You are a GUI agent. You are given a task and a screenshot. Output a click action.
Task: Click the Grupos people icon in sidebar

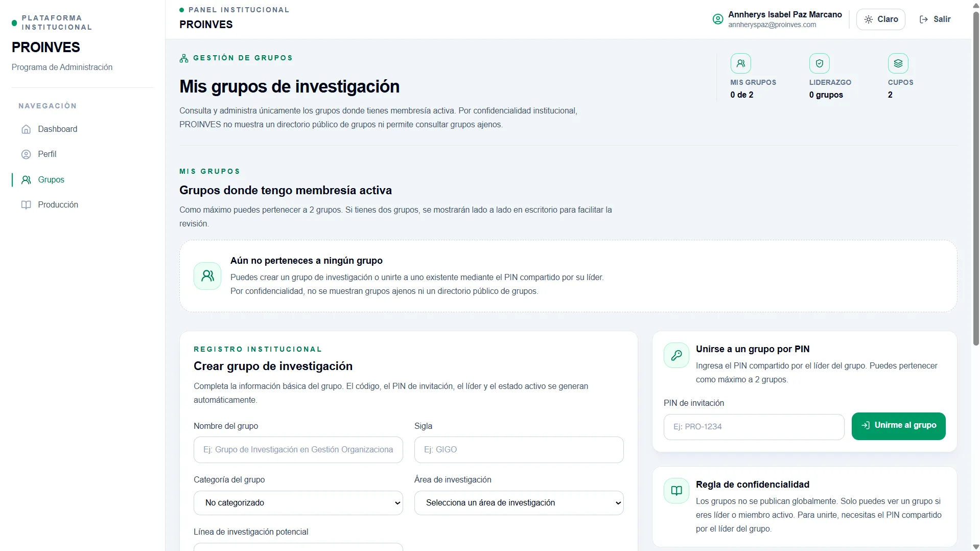[26, 180]
